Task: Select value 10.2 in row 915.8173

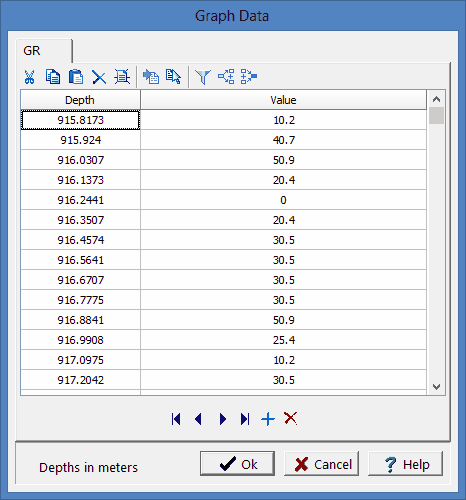Action: pyautogui.click(x=283, y=120)
